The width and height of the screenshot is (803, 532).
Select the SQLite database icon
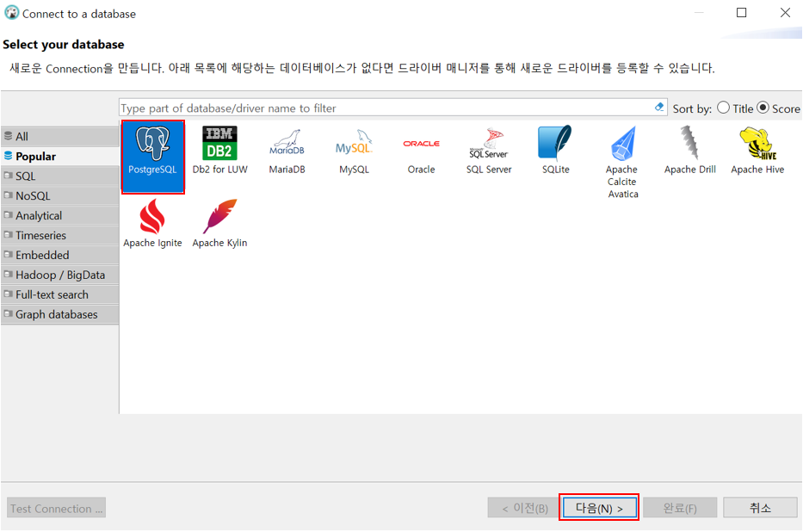pos(556,151)
